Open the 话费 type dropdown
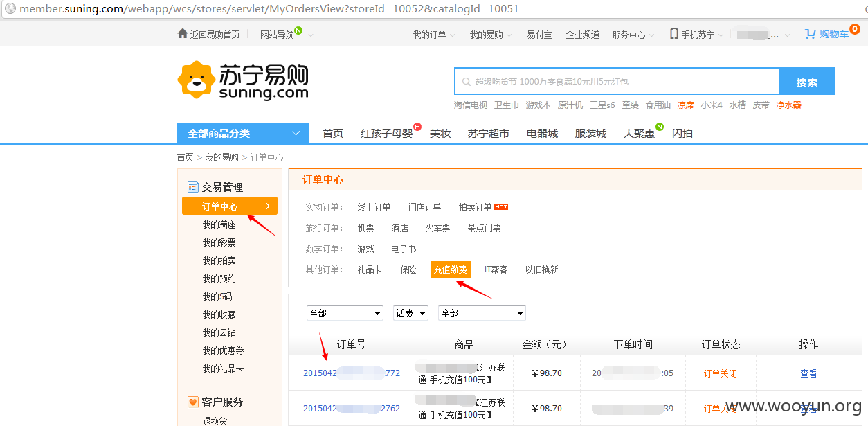Screen dimensions: 868x426 (410, 313)
